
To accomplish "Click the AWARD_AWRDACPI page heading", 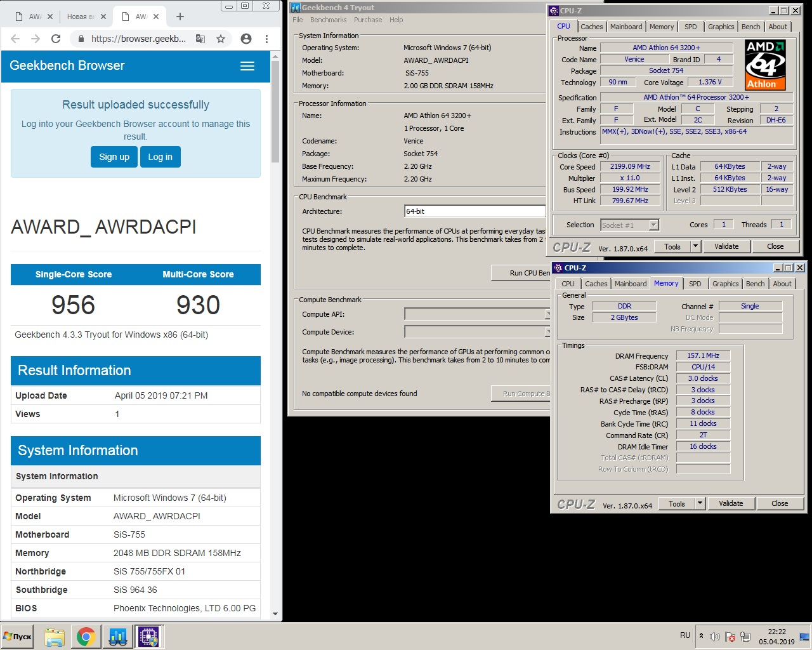I will pyautogui.click(x=103, y=227).
